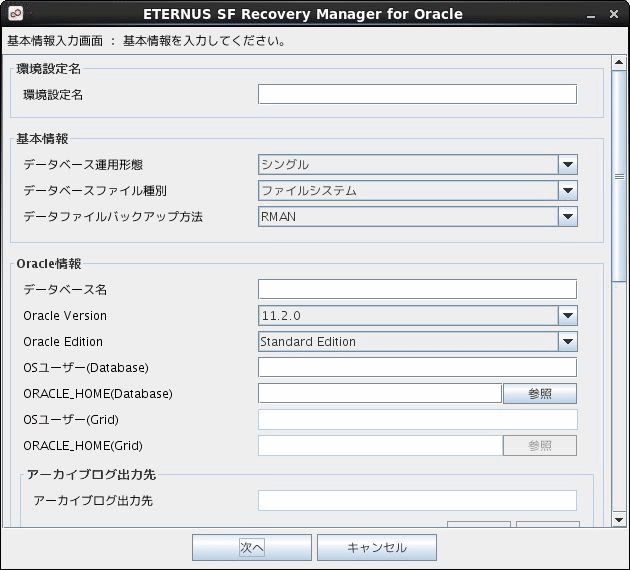Open the Oracle Version combo box showing 11.2.0
Viewport: 630px width, 570px height.
pos(417,316)
